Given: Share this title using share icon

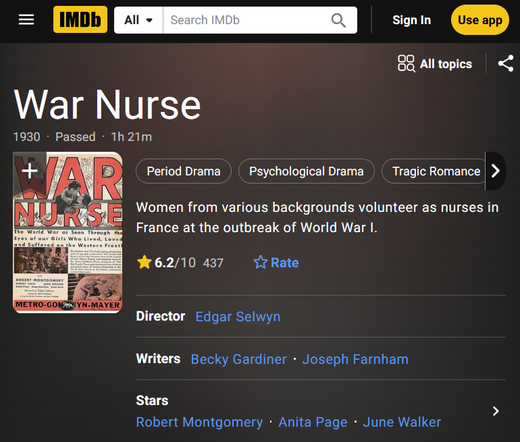Looking at the screenshot, I should tap(506, 63).
